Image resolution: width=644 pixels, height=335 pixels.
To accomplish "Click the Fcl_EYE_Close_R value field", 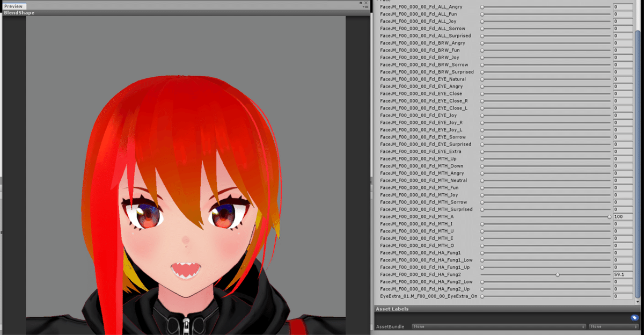I will [x=623, y=101].
